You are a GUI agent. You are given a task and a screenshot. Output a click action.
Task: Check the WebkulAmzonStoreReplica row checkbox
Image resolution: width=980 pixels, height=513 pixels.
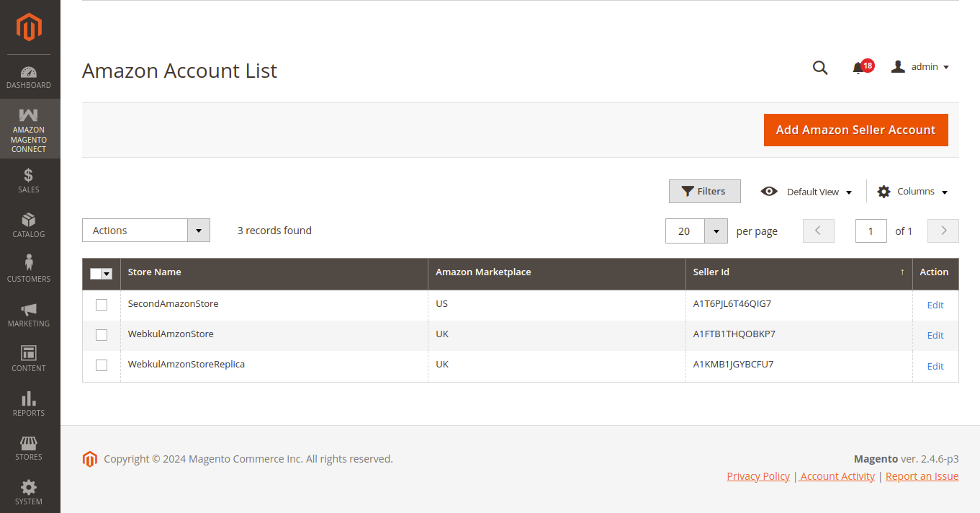click(x=102, y=365)
